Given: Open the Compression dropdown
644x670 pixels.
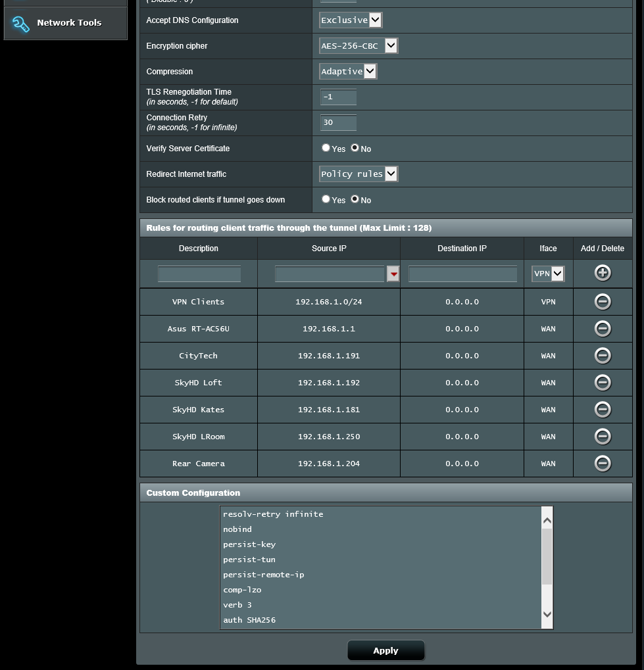Looking at the screenshot, I should [348, 72].
